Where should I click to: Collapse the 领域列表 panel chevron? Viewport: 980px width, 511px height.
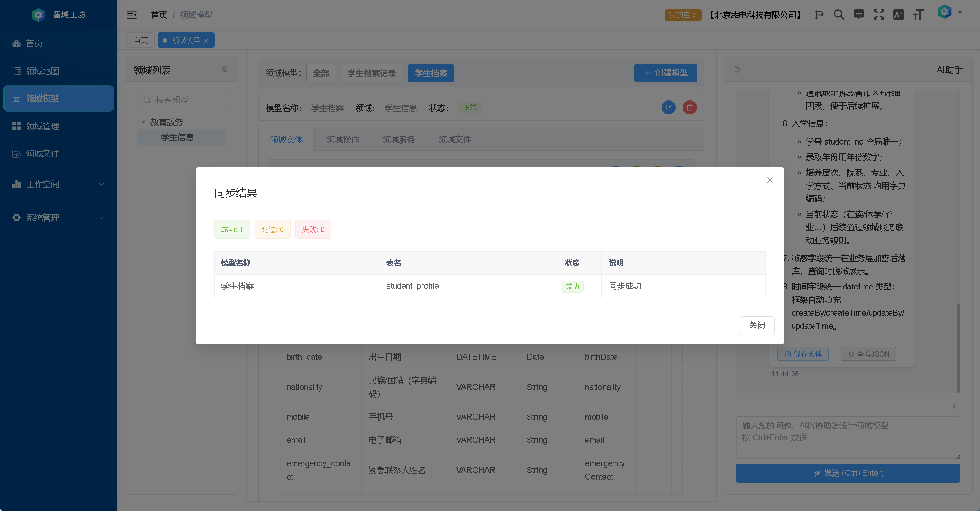[225, 69]
